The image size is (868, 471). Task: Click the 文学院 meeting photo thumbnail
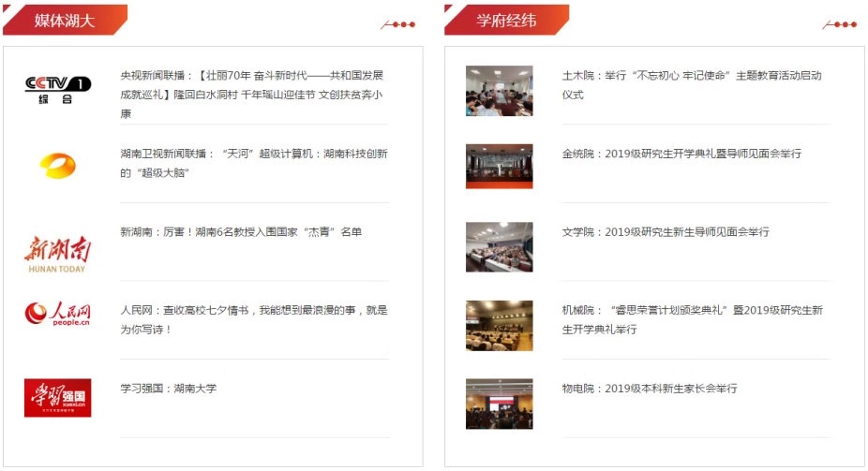click(x=499, y=246)
